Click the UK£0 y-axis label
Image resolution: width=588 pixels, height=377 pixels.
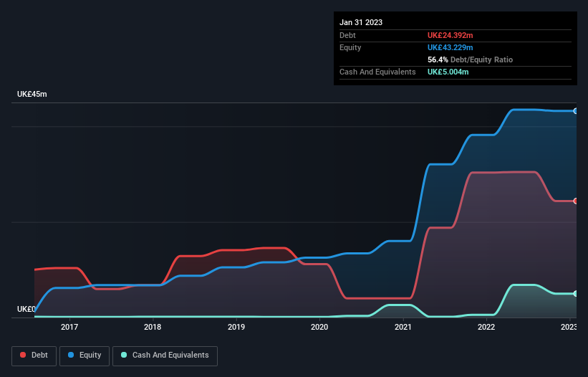pos(26,309)
